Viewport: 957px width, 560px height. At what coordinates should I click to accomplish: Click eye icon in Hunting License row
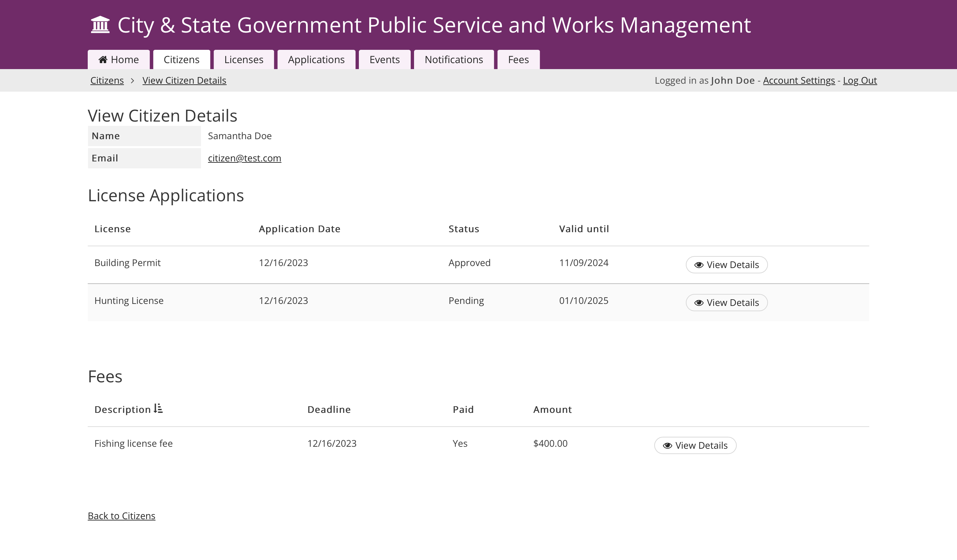699,303
